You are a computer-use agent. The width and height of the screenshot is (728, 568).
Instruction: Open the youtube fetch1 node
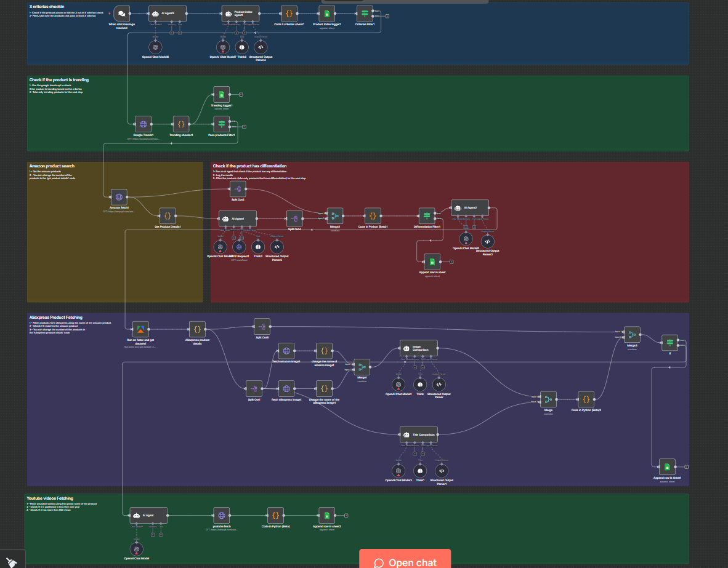pos(221,516)
